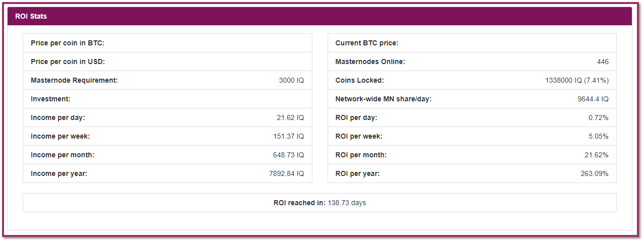Click the Income per week value 151.37 IQ
The image size is (644, 242).
(x=289, y=136)
